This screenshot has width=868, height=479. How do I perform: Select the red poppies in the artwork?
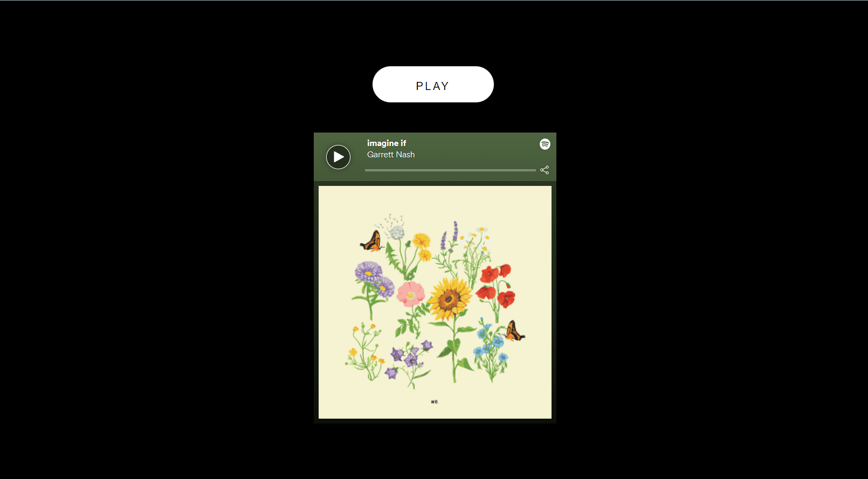pos(495,286)
